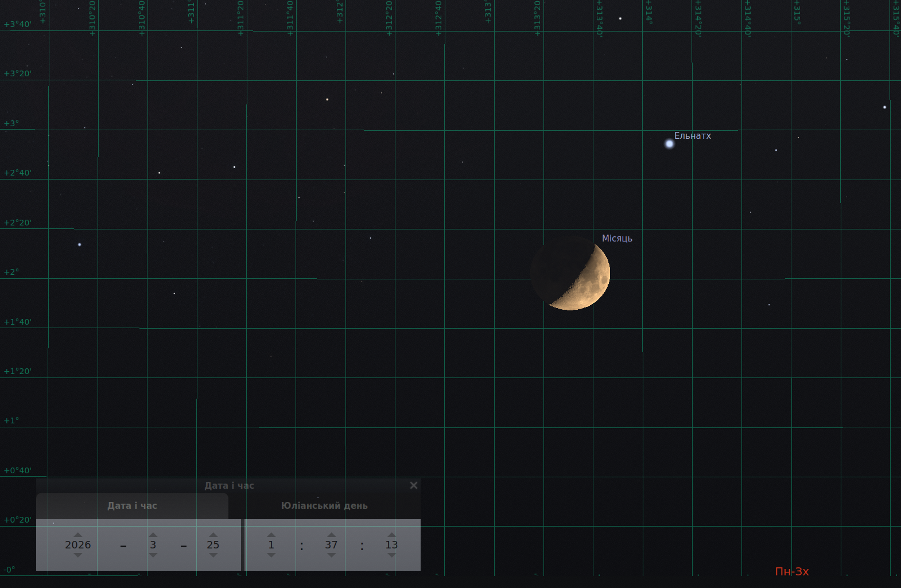Select the Moon in the sky
Image resolution: width=901 pixels, height=588 pixels.
click(570, 273)
